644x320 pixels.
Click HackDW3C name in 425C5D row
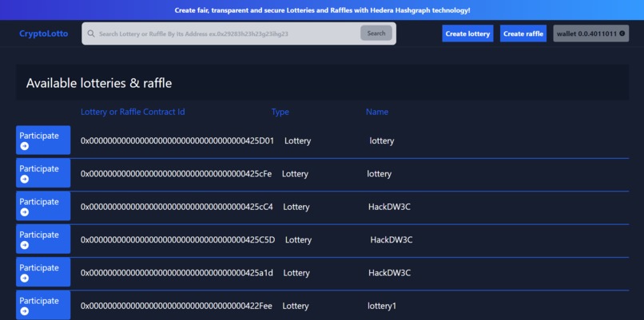pos(392,240)
